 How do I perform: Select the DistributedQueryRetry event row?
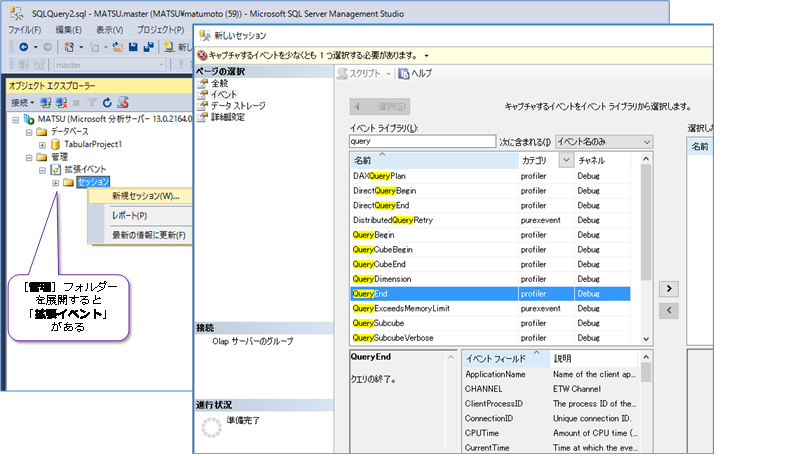(490, 220)
